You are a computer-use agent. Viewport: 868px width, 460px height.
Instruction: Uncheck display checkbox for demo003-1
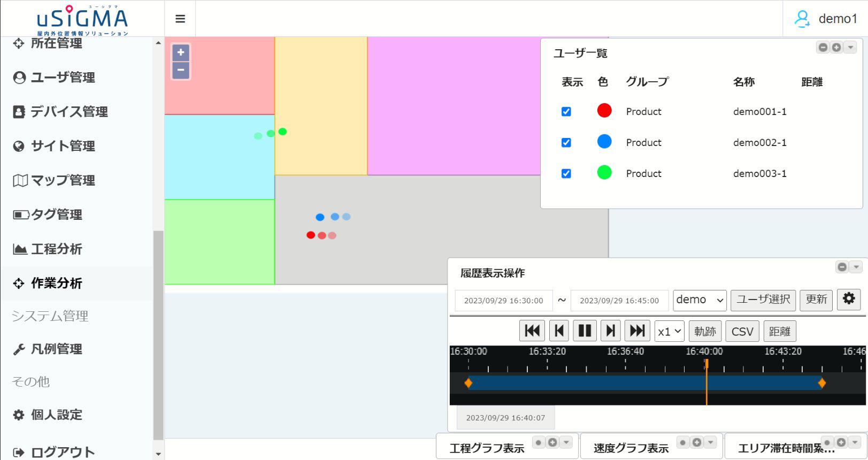coord(566,173)
